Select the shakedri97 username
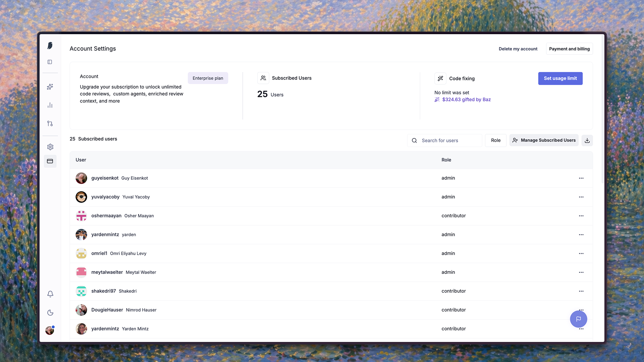This screenshot has height=362, width=644. [x=104, y=291]
